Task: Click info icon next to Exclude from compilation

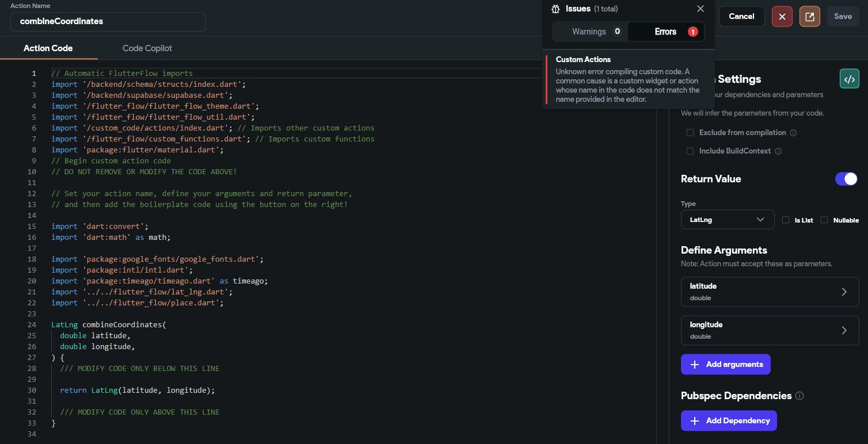Action: 793,133
